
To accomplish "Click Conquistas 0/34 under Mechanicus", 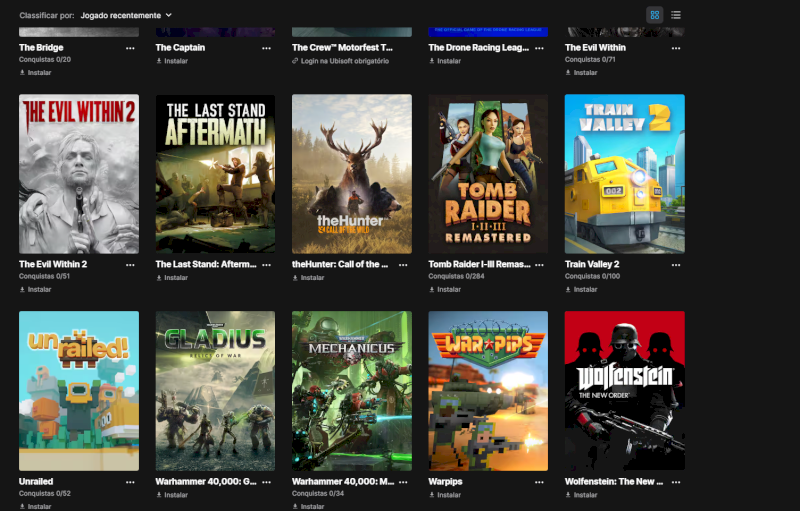I will pyautogui.click(x=318, y=493).
